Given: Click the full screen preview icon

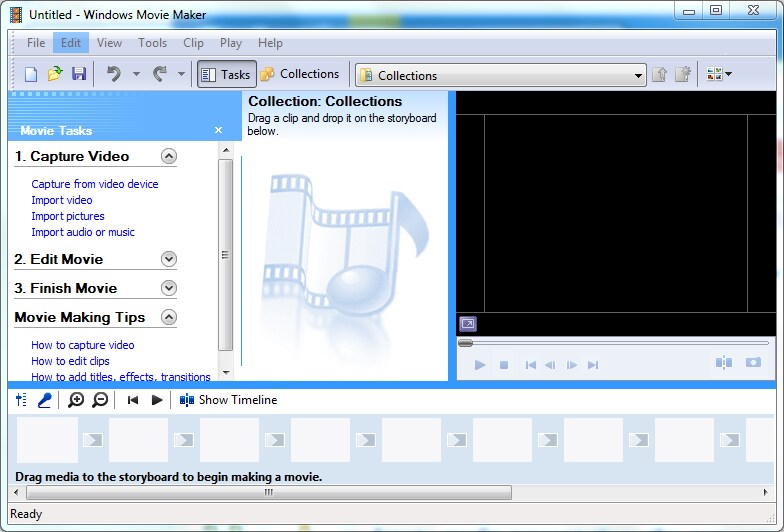Looking at the screenshot, I should point(468,324).
